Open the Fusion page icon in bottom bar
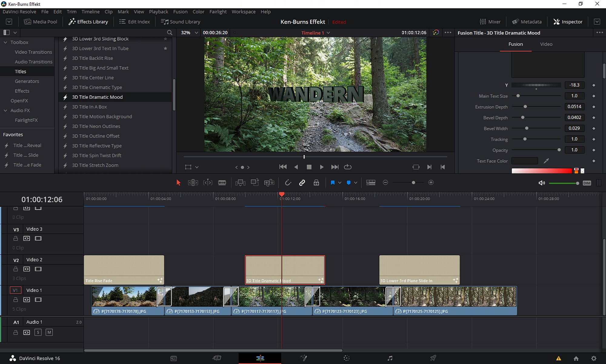This screenshot has height=364, width=606. tap(303, 358)
